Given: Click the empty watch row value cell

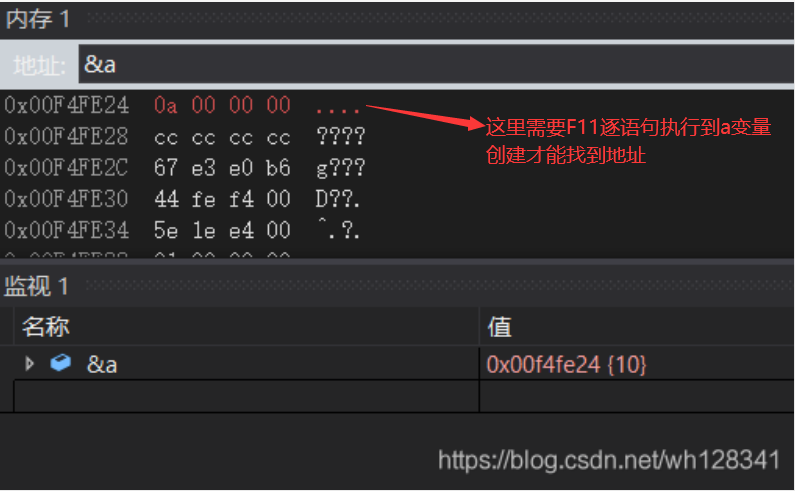Looking at the screenshot, I should pyautogui.click(x=637, y=396).
